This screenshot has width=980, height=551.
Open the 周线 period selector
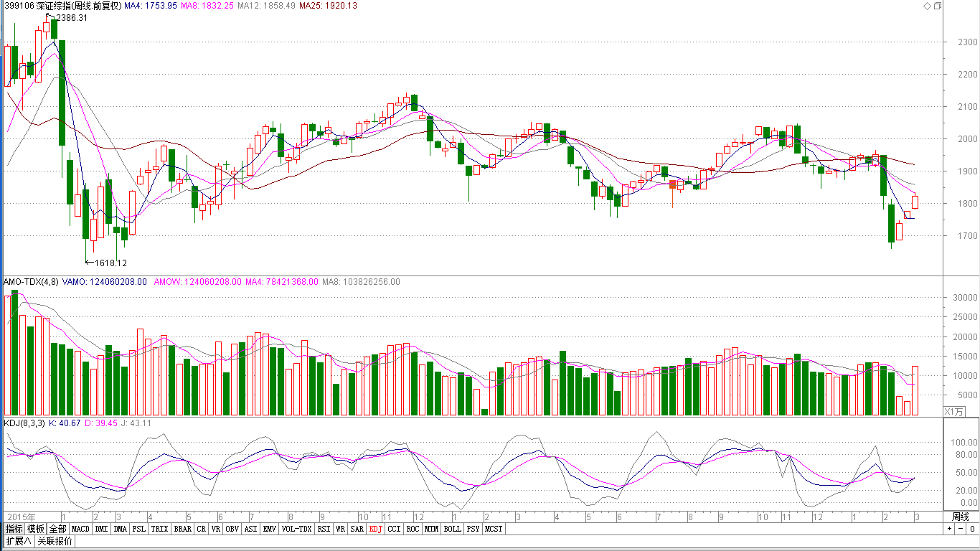coord(960,517)
